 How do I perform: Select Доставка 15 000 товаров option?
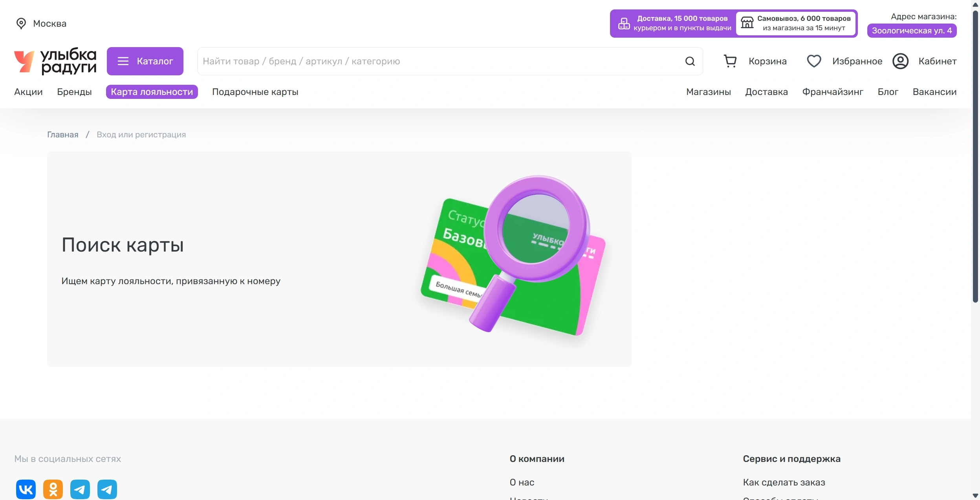[673, 23]
